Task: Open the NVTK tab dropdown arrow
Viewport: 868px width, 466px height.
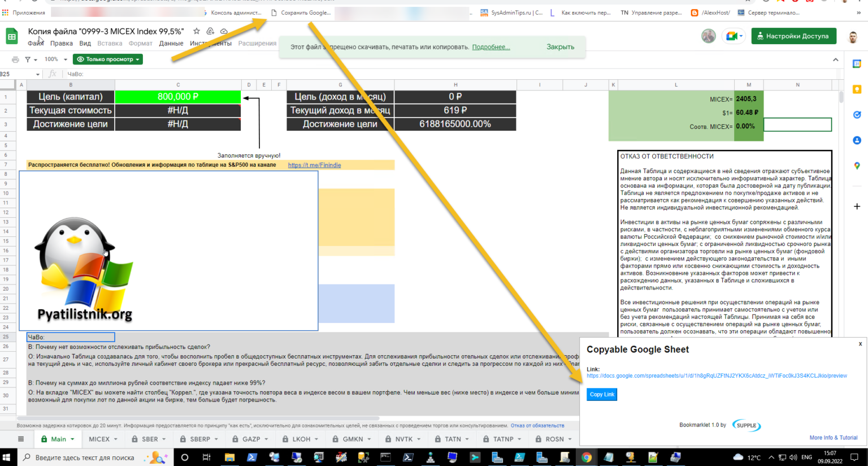Action: click(x=419, y=439)
